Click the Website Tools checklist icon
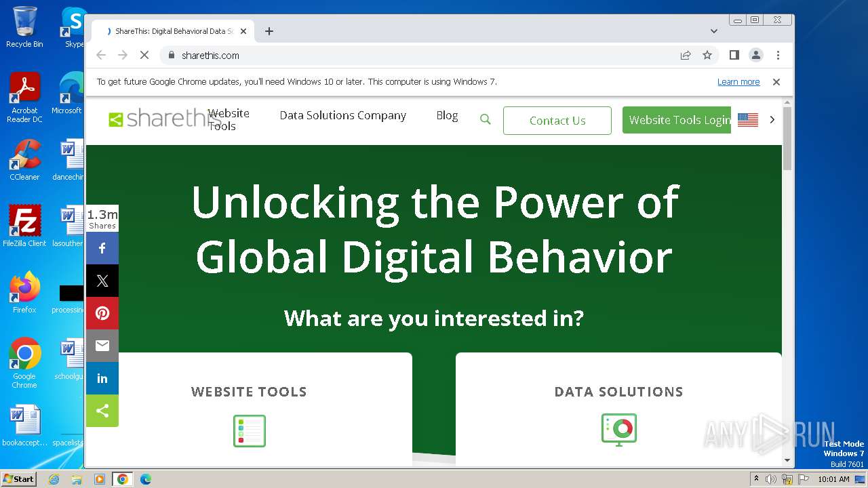Viewport: 868px width, 488px height. click(249, 431)
